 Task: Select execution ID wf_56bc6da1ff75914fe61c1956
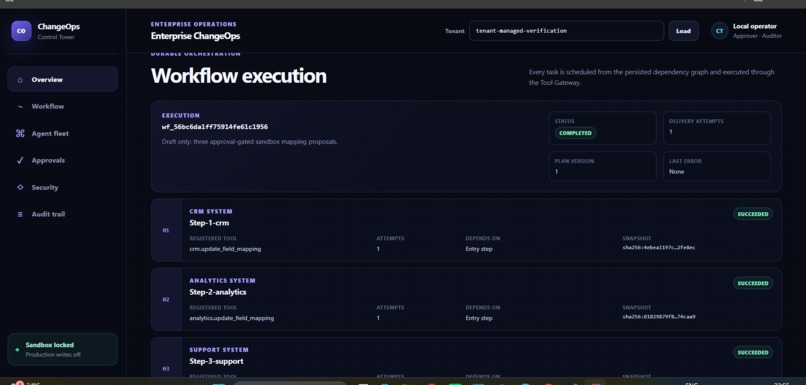point(214,126)
